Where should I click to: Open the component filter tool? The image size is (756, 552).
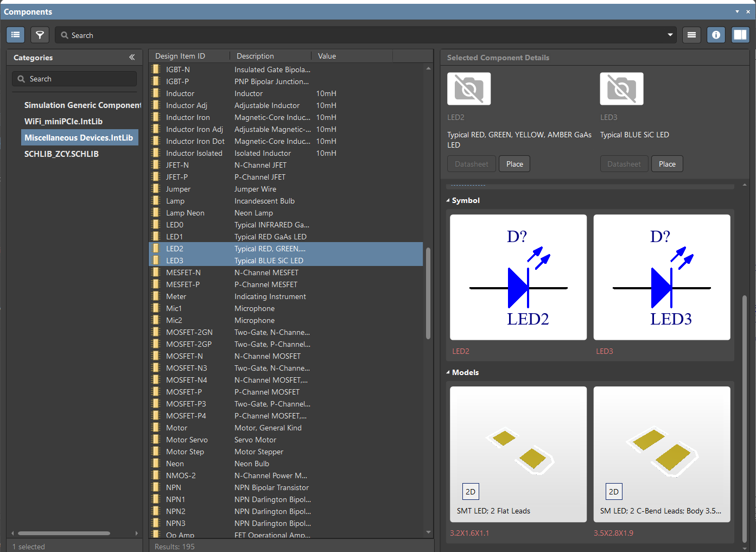(40, 35)
